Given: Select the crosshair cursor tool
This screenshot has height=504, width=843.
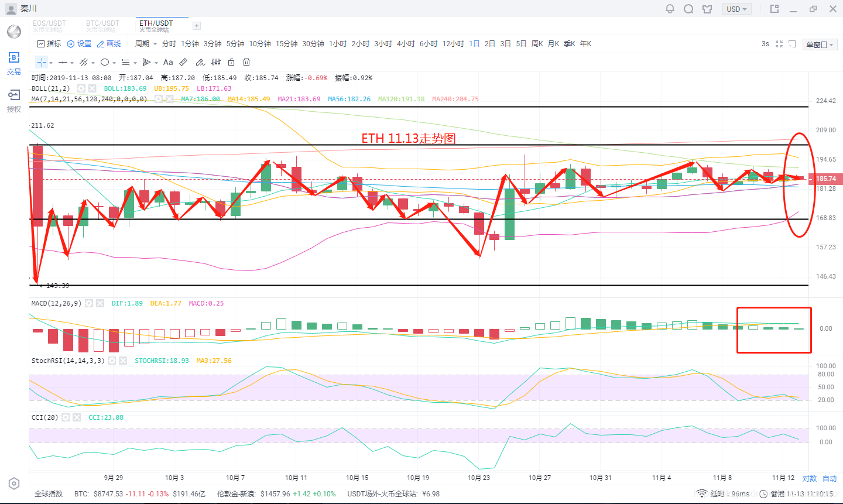Looking at the screenshot, I should pyautogui.click(x=42, y=62).
